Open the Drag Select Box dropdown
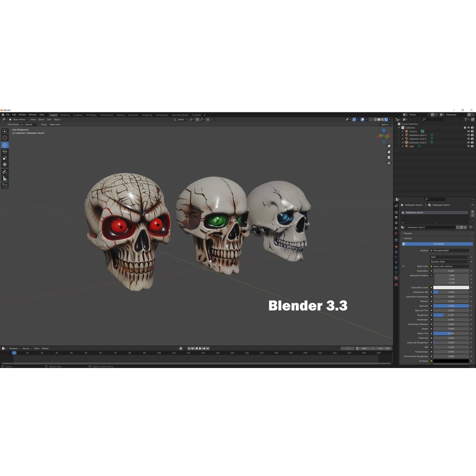The width and height of the screenshot is (476, 476). pyautogui.click(x=56, y=124)
